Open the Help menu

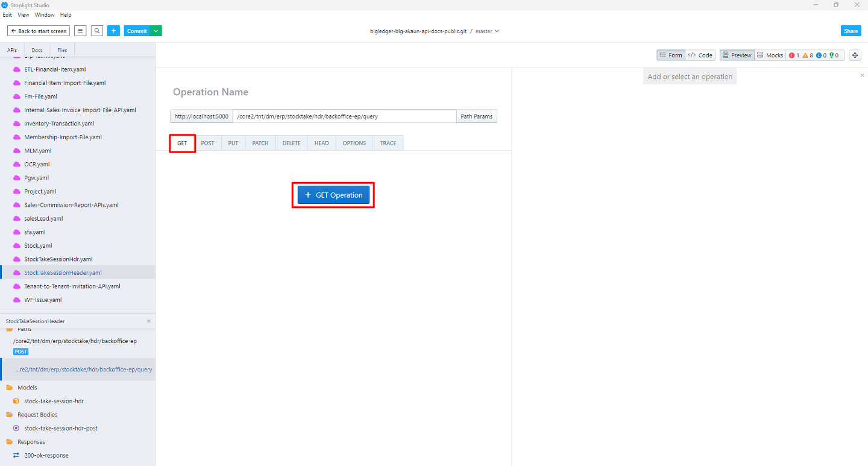pyautogui.click(x=66, y=15)
